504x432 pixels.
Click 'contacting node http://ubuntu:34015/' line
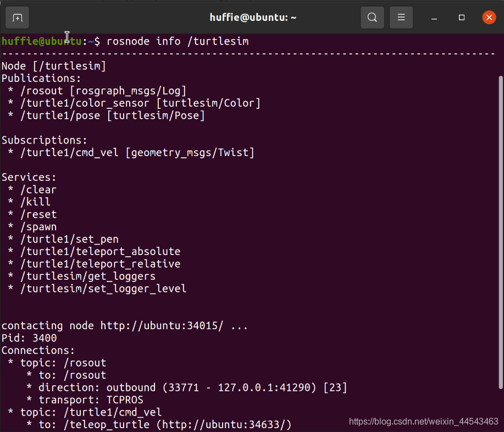[x=125, y=326]
